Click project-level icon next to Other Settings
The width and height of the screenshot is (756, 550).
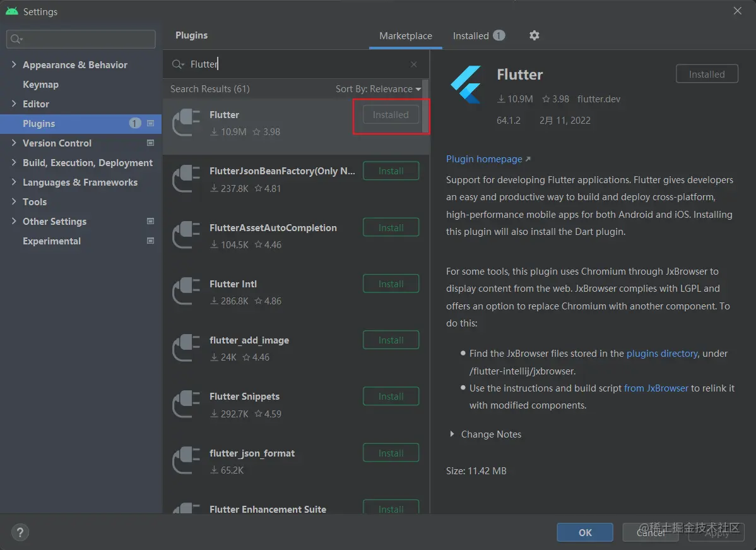pyautogui.click(x=150, y=221)
